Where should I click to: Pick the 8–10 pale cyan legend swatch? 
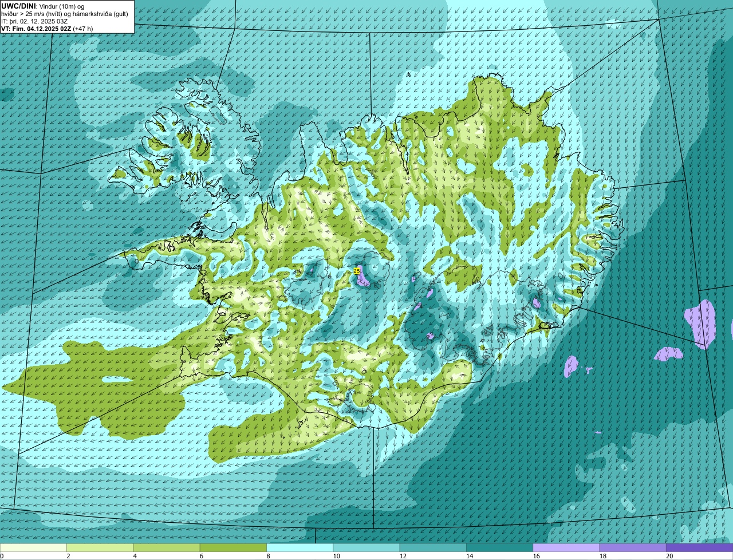pos(299,547)
